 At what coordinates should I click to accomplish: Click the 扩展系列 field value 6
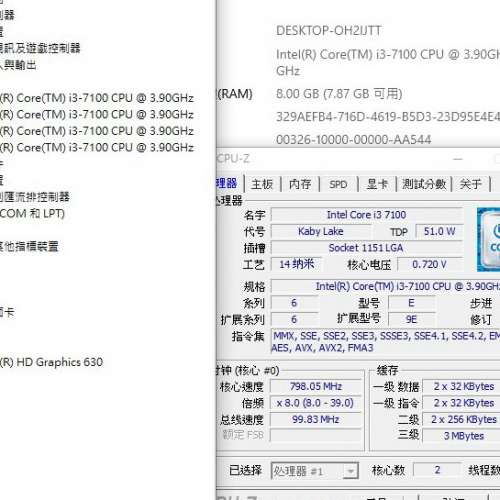click(294, 319)
